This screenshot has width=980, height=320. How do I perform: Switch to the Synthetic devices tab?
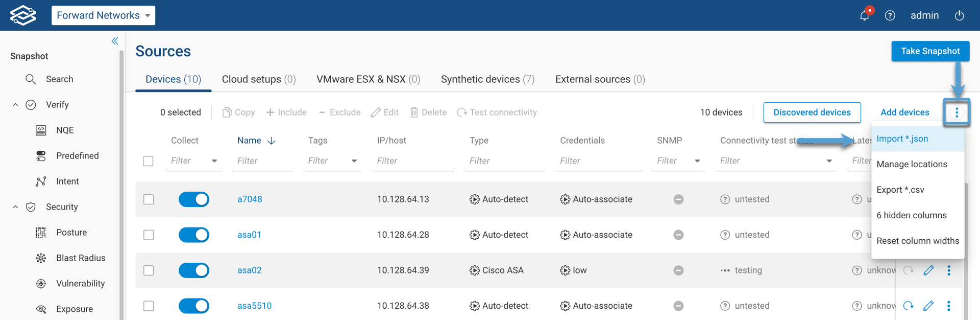pos(488,79)
